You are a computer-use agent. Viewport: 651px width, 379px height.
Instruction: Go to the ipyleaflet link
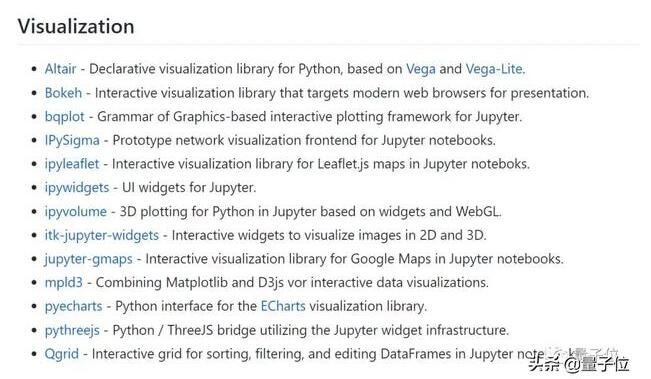[72, 164]
